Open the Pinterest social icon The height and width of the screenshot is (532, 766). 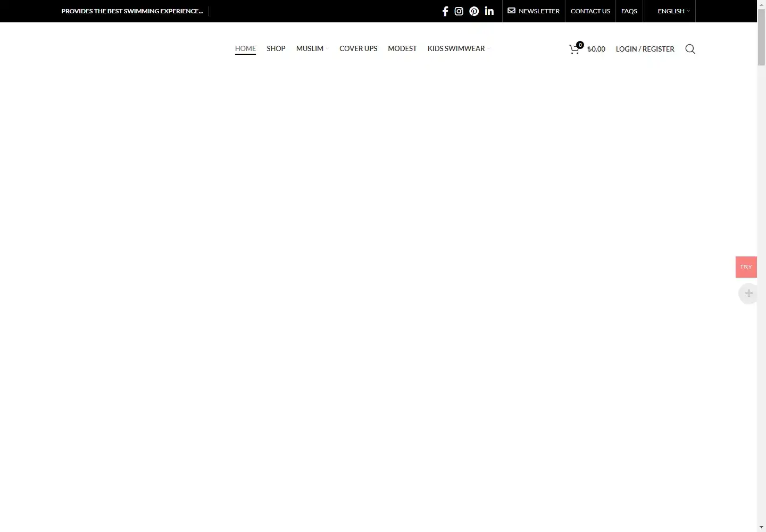point(474,11)
